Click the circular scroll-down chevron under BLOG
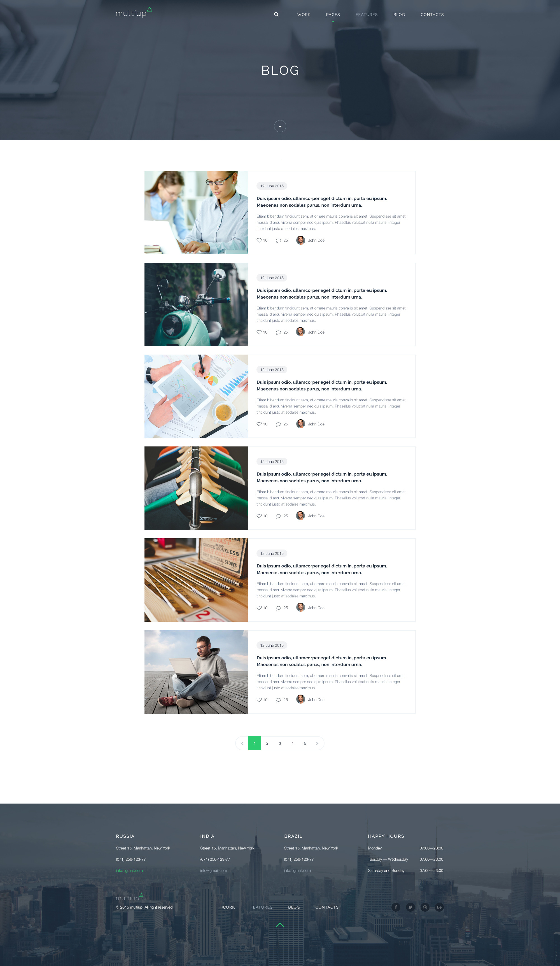The width and height of the screenshot is (560, 966). (280, 126)
